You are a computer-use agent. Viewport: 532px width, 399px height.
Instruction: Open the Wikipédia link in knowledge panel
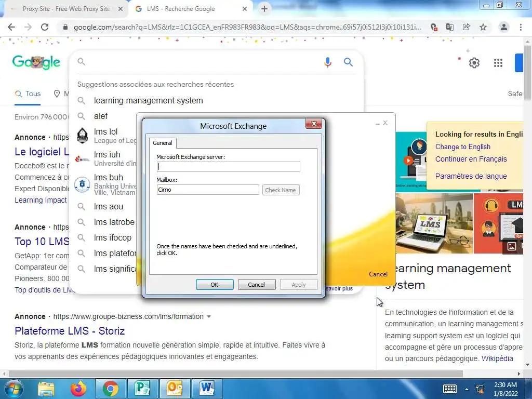497,358
